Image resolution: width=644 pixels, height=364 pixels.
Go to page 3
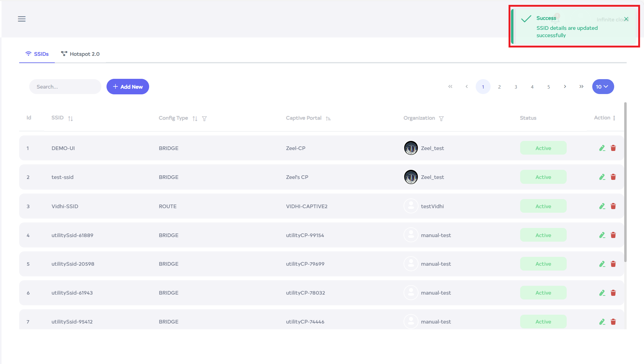click(x=516, y=87)
